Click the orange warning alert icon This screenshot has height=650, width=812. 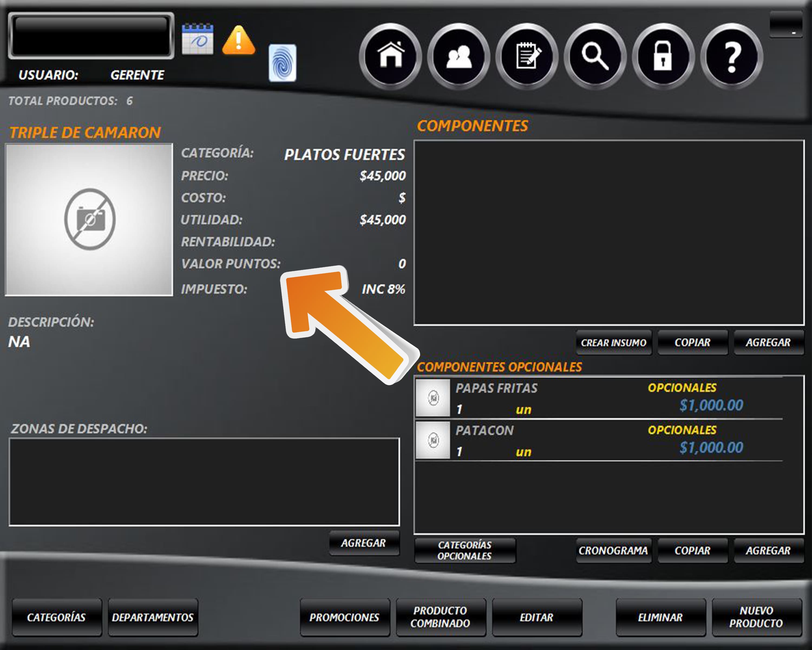[238, 40]
